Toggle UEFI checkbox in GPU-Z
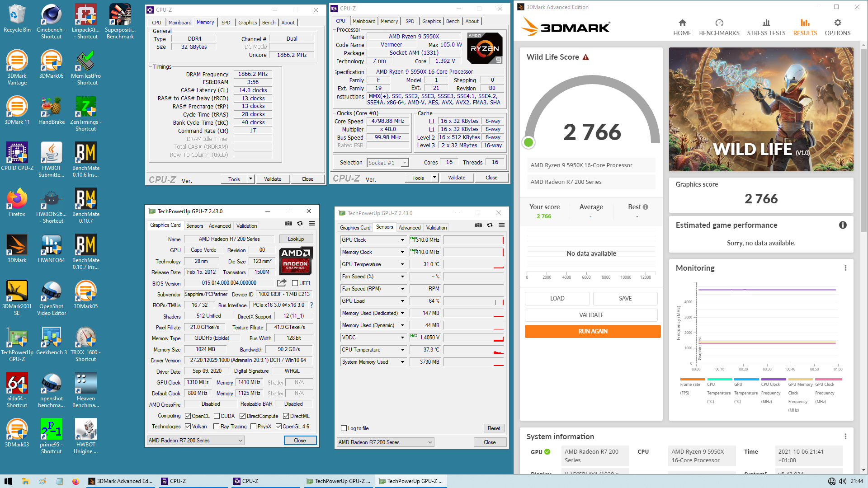The image size is (868, 488). click(295, 283)
